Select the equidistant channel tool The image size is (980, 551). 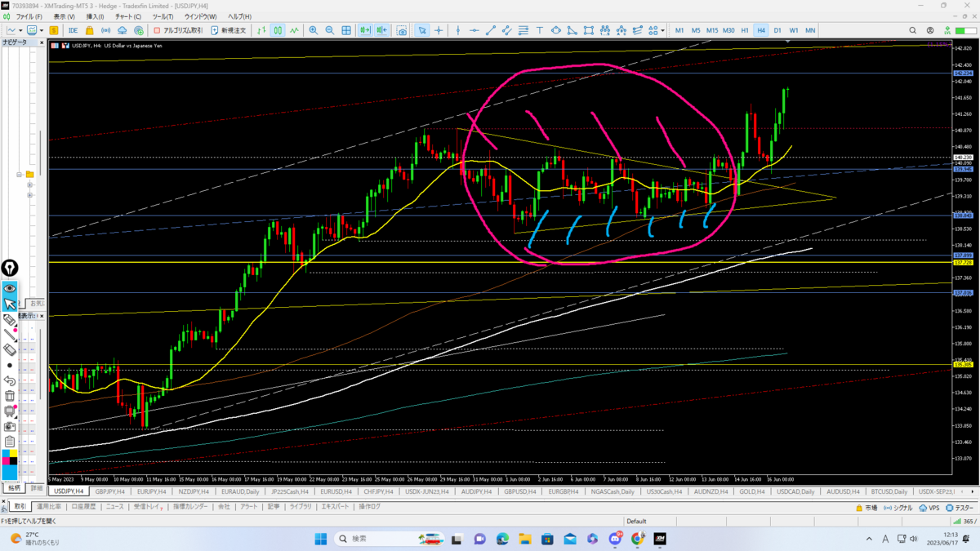click(x=507, y=30)
